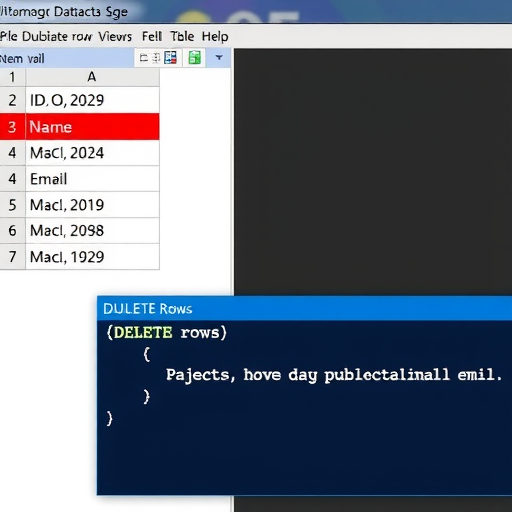Click the green spreadsheet export icon

pyautogui.click(x=195, y=58)
